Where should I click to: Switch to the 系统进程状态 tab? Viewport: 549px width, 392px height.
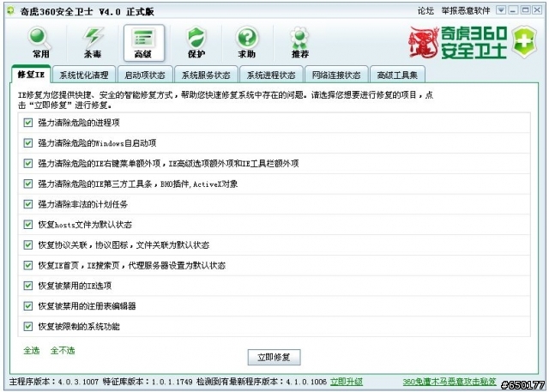click(271, 75)
